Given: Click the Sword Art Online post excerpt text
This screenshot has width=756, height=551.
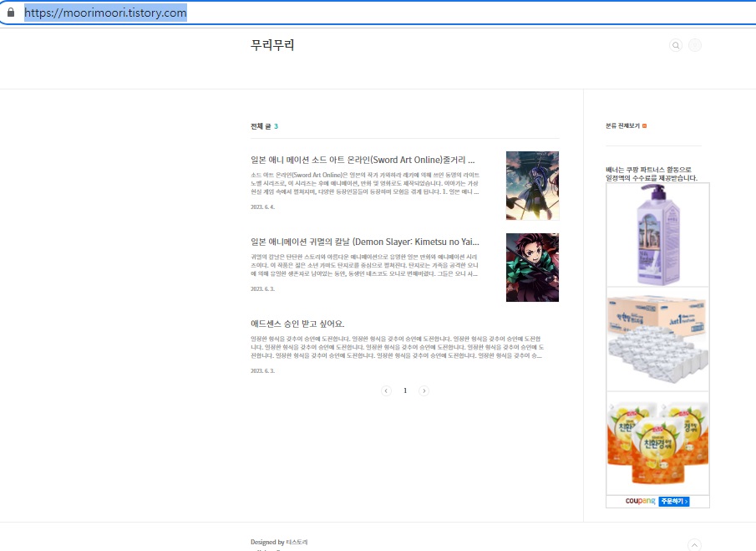Looking at the screenshot, I should coord(365,183).
